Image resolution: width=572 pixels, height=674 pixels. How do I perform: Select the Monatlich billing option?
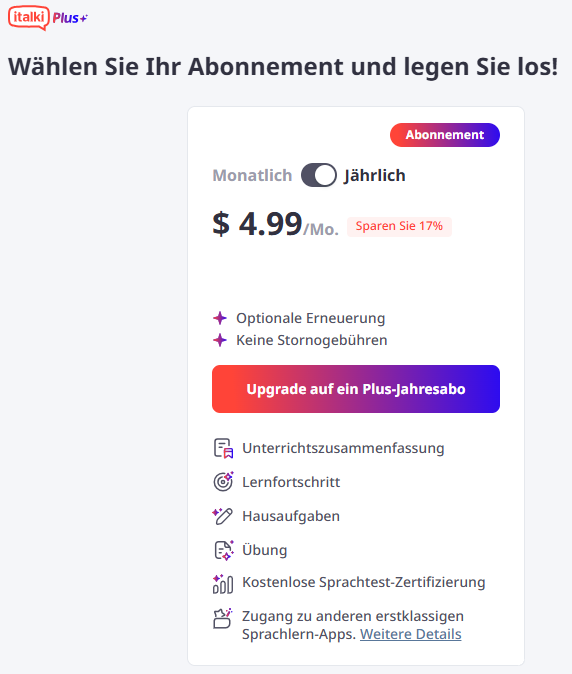[x=252, y=175]
